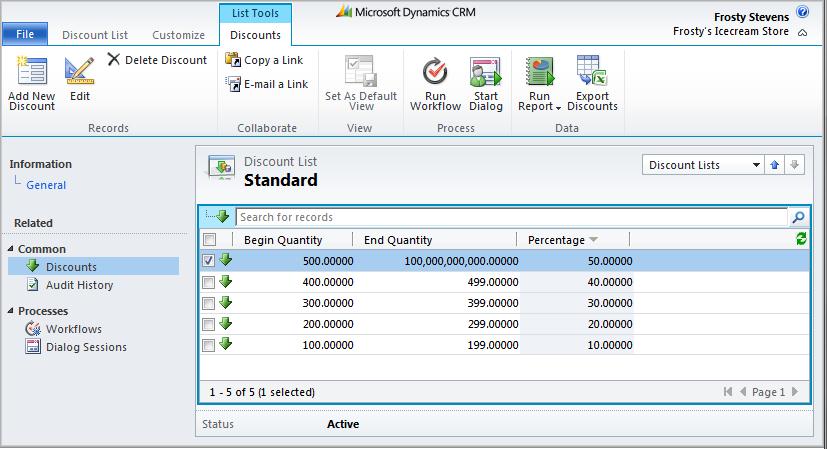Check the 200.00000 row checkbox
827x449 pixels.
tap(208, 324)
